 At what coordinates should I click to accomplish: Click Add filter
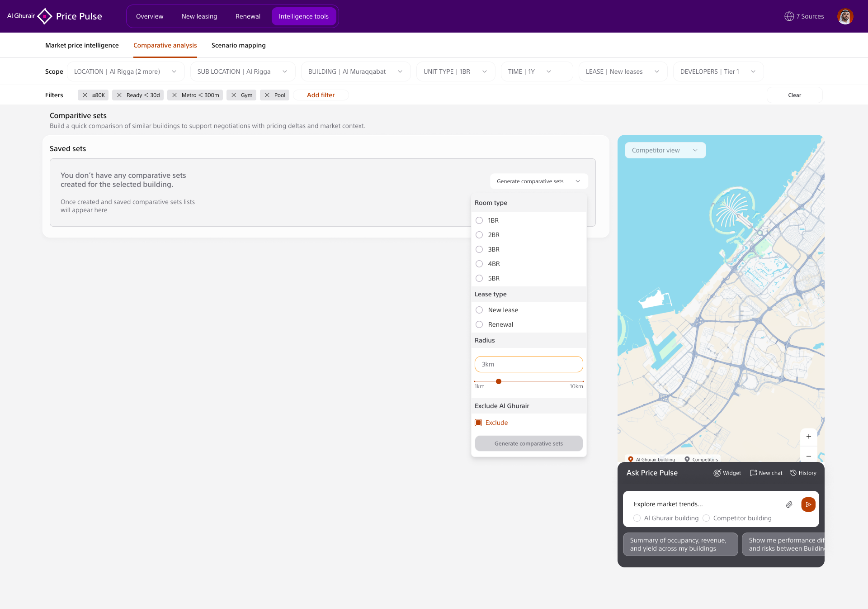pyautogui.click(x=321, y=95)
